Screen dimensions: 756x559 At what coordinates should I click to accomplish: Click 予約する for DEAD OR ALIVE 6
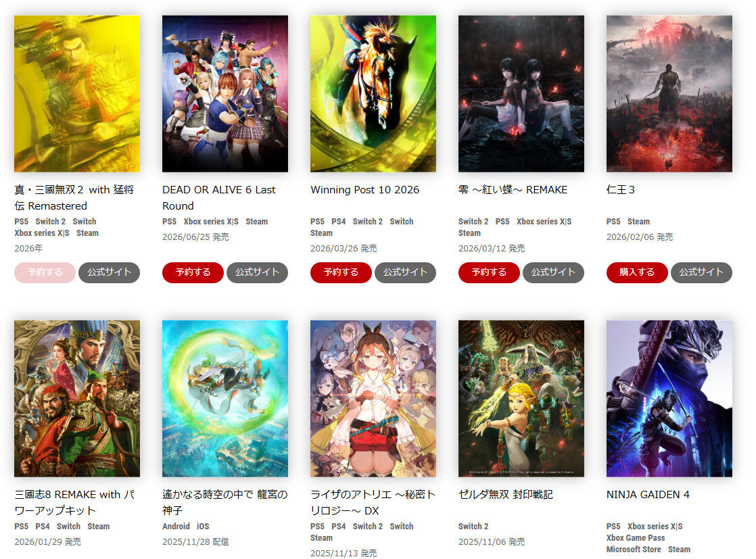click(x=193, y=272)
